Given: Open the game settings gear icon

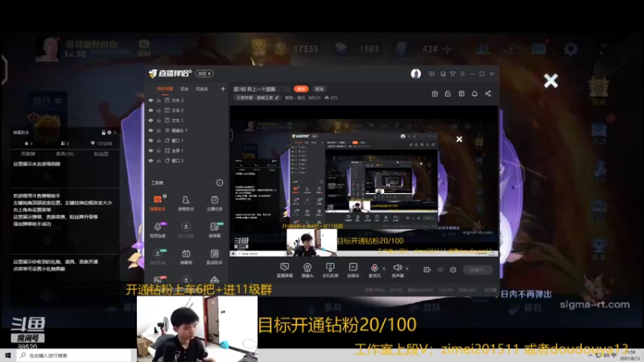Looking at the screenshot, I should coord(570,49).
